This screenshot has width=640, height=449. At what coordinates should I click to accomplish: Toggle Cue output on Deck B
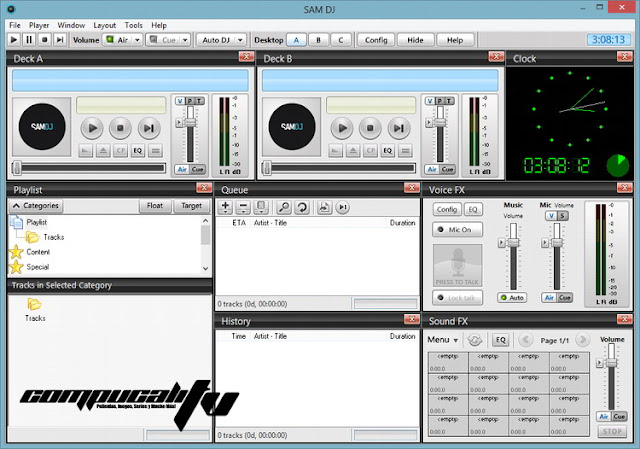[447, 169]
